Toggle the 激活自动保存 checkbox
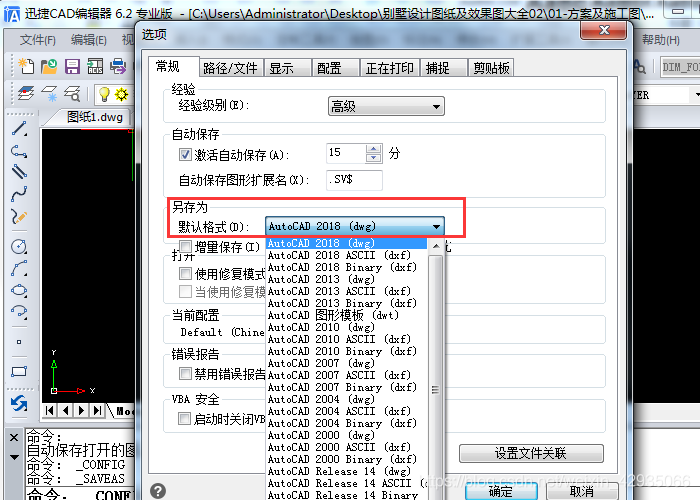The width and height of the screenshot is (700, 500). coord(185,154)
